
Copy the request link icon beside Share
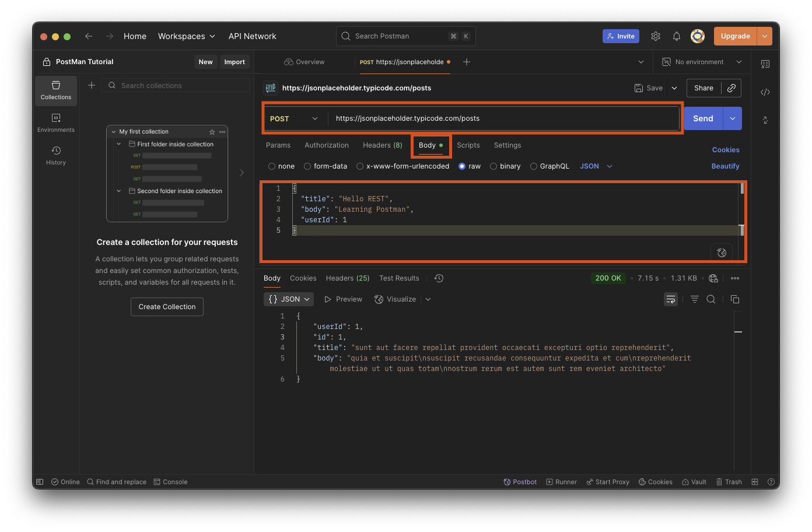(x=731, y=88)
